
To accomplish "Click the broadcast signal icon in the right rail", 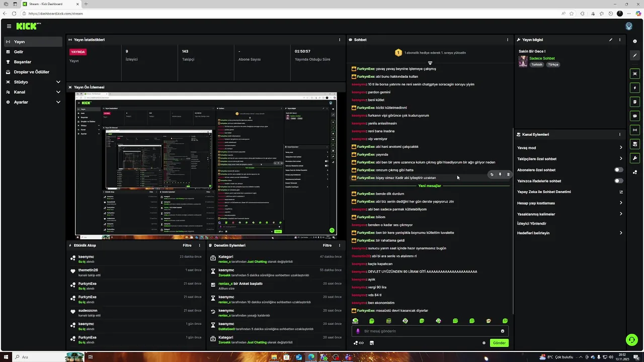I will click(x=635, y=130).
